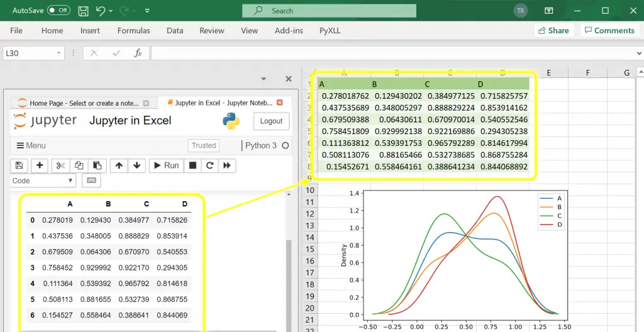Viewport: 644px width, 332px height.
Task: Open the Formulas ribbon tab
Action: pos(133,30)
